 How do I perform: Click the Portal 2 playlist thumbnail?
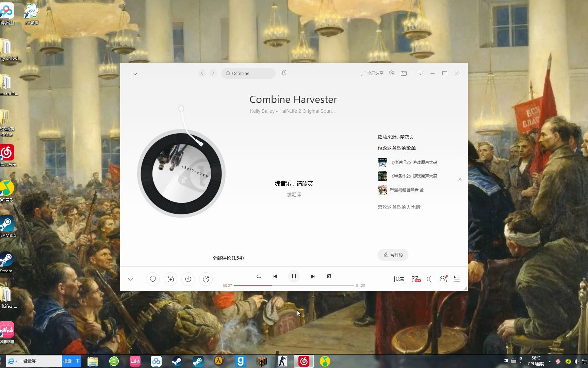coord(382,163)
